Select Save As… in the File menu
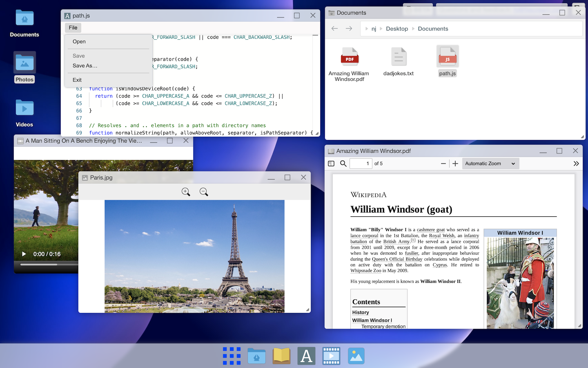 [x=85, y=66]
